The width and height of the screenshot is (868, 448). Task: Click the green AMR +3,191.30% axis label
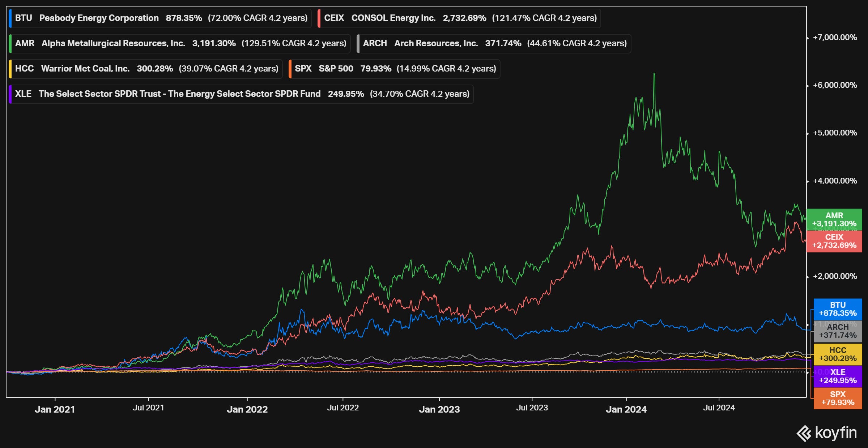pos(834,220)
